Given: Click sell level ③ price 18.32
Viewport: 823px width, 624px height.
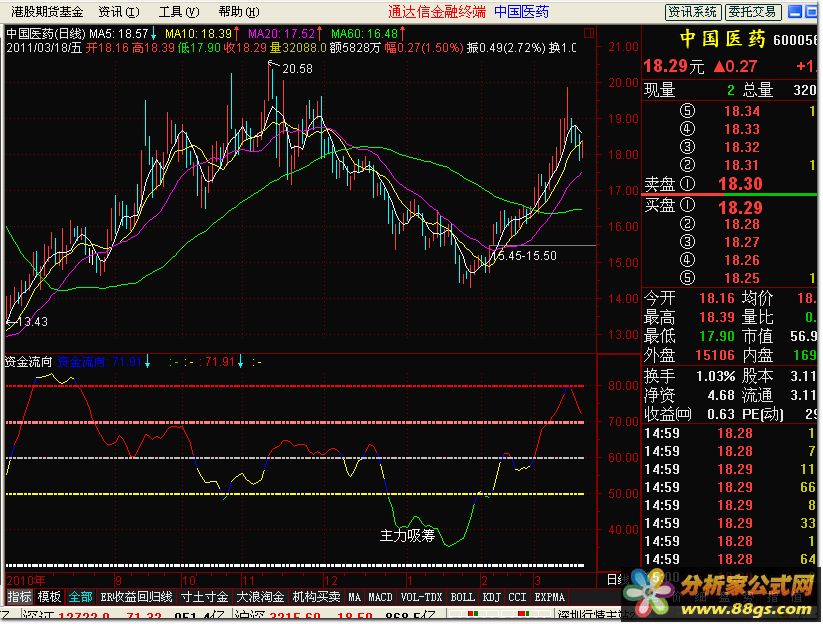Looking at the screenshot, I should point(741,147).
